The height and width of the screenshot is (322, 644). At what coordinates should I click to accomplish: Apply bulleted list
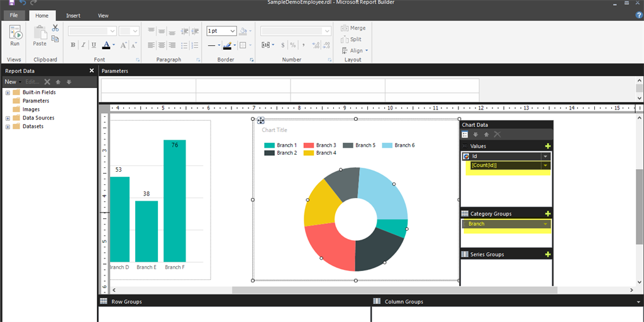tap(185, 45)
